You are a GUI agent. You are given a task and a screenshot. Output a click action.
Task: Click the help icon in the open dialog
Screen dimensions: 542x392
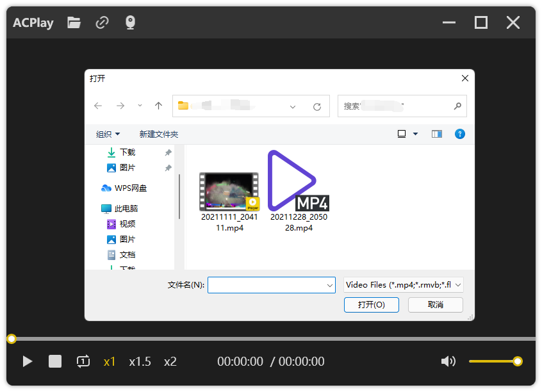[460, 134]
